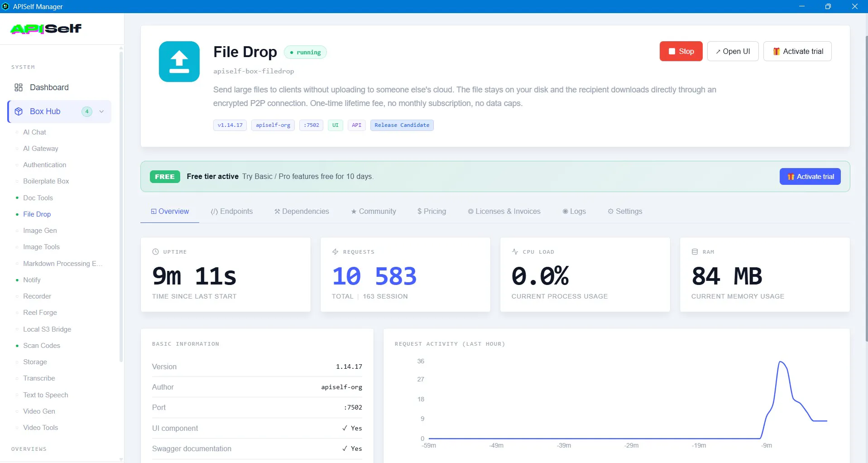Select File Drop in sidebar

[37, 214]
